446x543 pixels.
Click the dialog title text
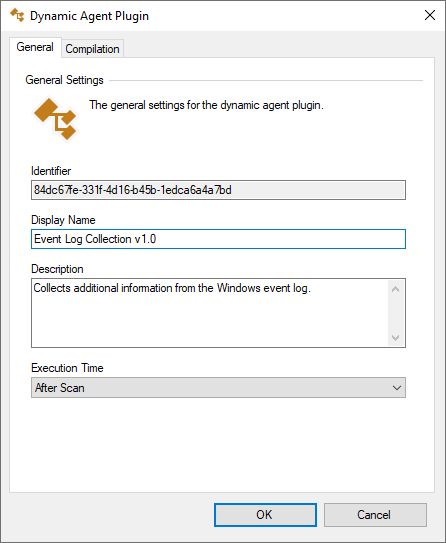pos(90,16)
